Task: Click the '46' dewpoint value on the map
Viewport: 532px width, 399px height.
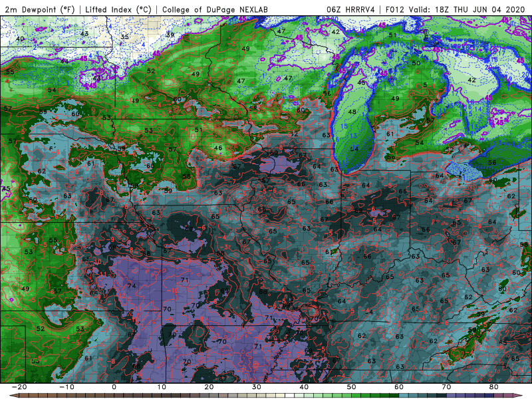Action: pos(218,148)
